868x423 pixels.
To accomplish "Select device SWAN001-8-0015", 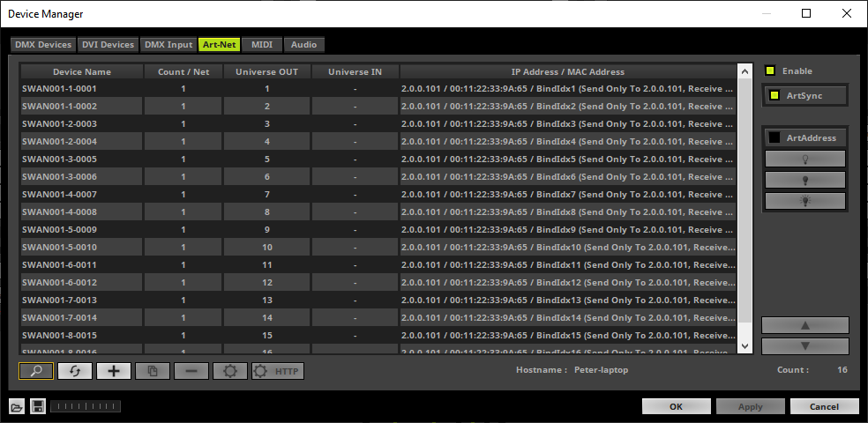I will 82,336.
